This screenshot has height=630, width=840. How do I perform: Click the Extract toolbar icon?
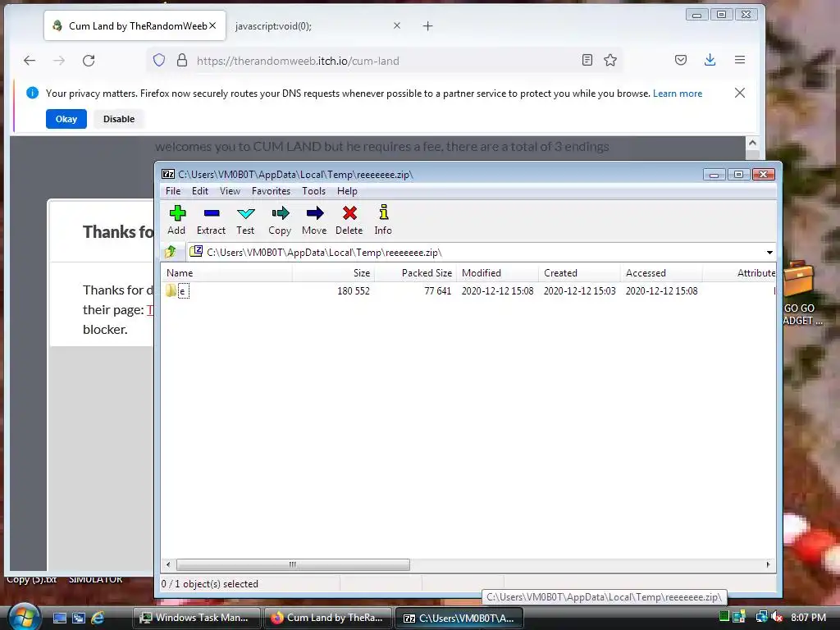[211, 220]
